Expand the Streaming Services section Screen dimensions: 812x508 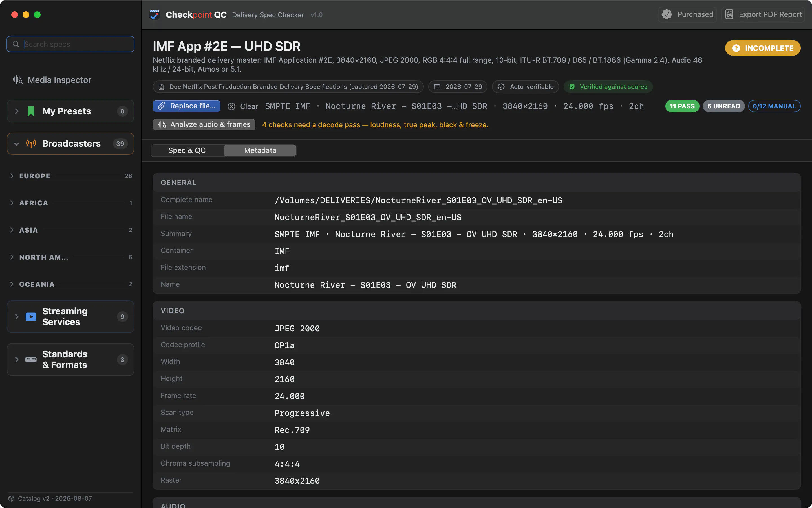pos(16,316)
